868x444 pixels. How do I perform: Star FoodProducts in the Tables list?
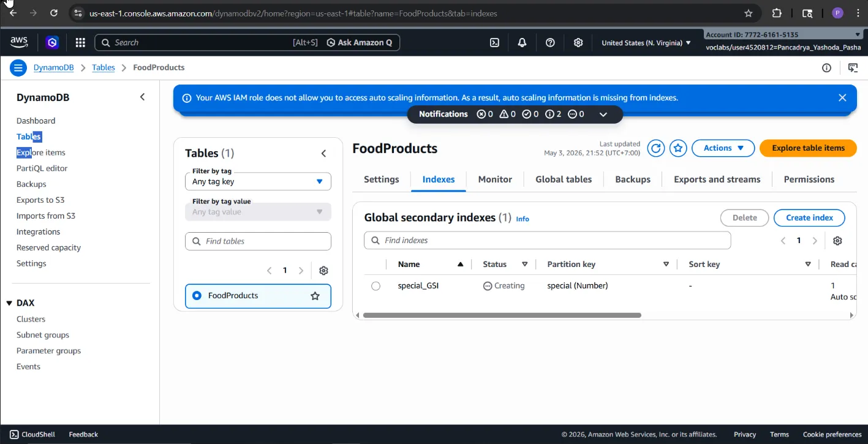[x=315, y=296]
